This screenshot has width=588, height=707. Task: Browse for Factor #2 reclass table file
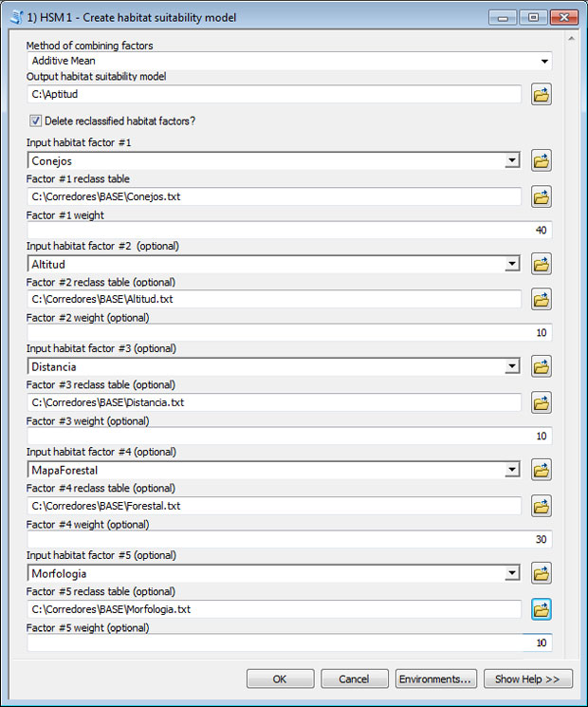tap(542, 299)
